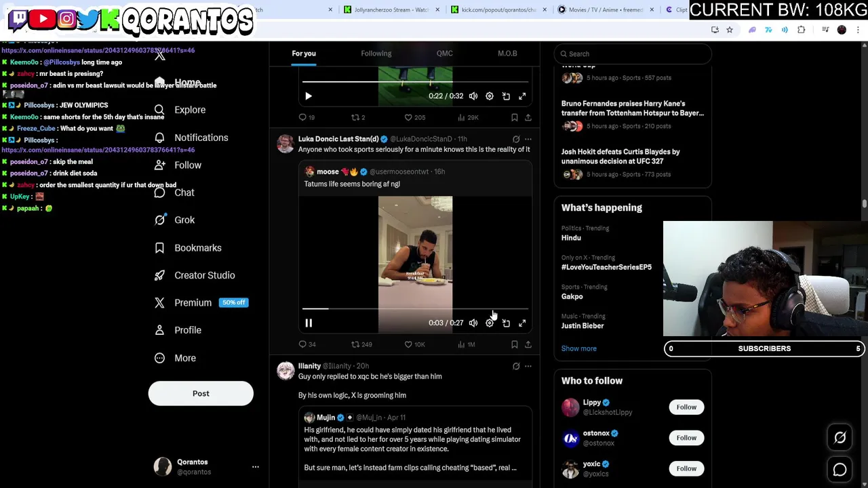868x488 pixels.
Task: Expand the More menu in sidebar
Action: (x=176, y=358)
